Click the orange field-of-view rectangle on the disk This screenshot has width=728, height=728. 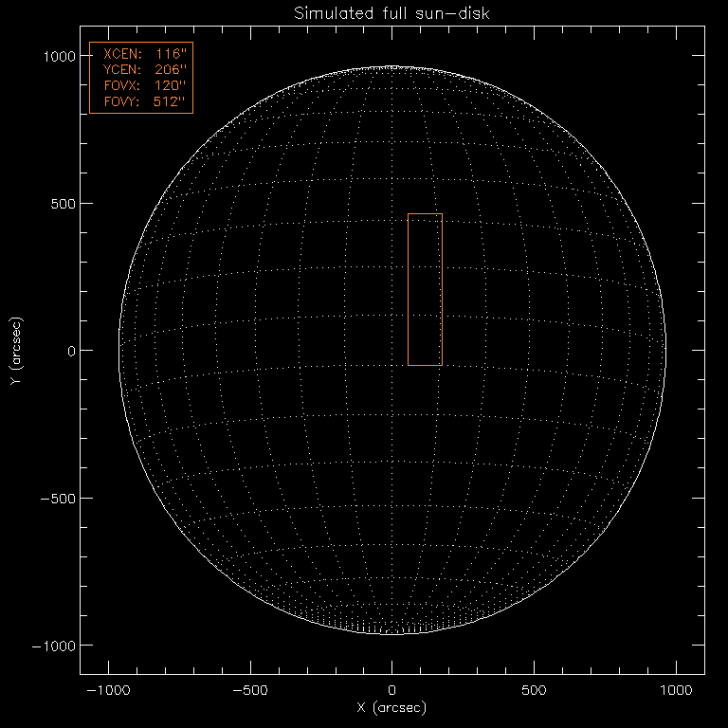[x=425, y=289]
